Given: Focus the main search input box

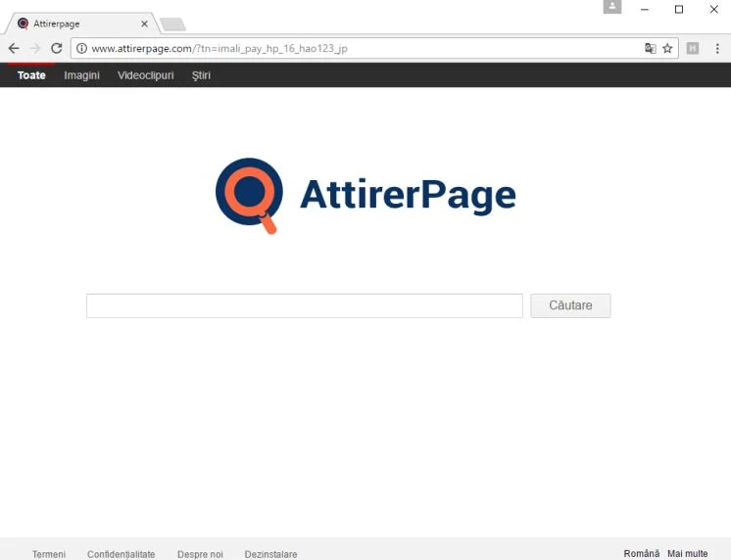Looking at the screenshot, I should [x=305, y=305].
